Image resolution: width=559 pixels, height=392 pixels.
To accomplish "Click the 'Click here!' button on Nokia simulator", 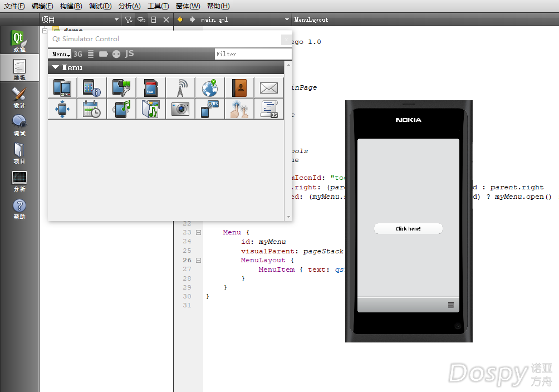I will click(408, 229).
